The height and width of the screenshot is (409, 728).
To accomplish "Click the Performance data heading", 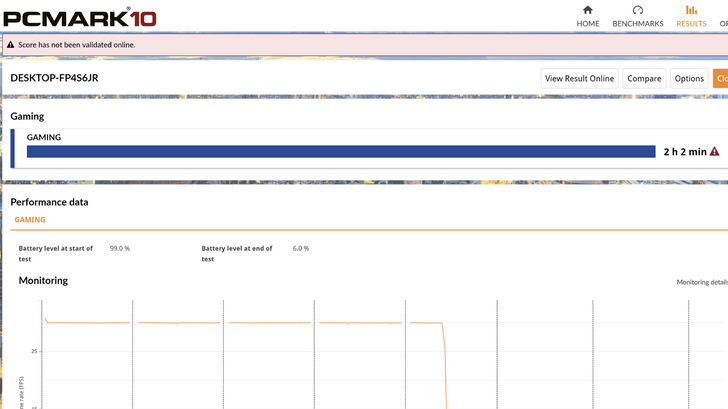I will pos(49,202).
